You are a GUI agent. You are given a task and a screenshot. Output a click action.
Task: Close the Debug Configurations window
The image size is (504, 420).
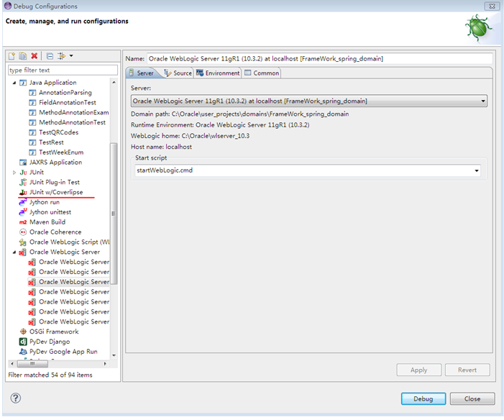click(492, 6)
